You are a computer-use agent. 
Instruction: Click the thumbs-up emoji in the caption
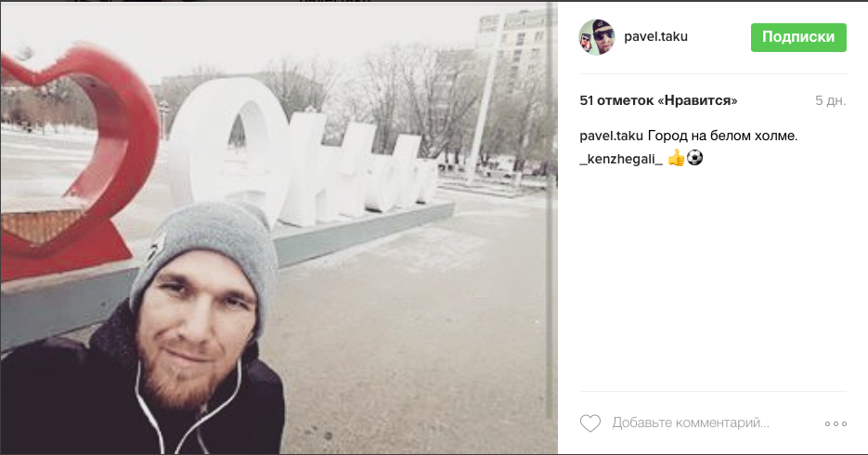pyautogui.click(x=676, y=158)
